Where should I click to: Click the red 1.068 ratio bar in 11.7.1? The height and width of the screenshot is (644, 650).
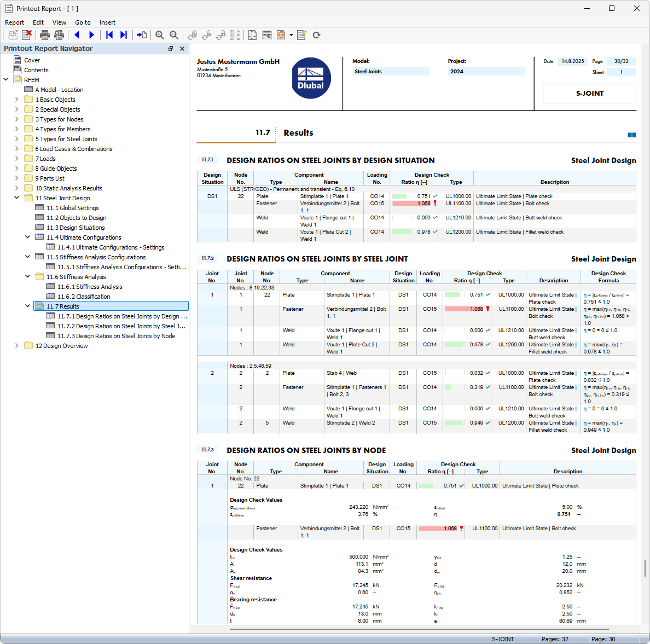(411, 203)
